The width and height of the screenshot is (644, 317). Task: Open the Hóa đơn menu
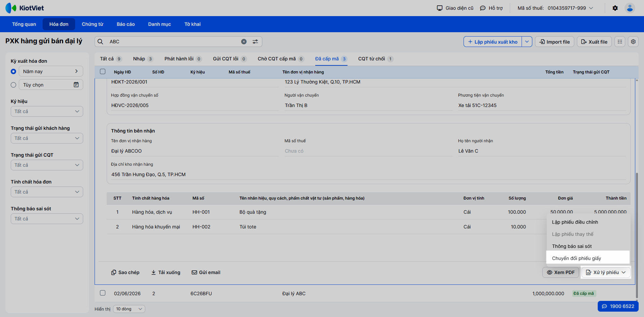(59, 24)
